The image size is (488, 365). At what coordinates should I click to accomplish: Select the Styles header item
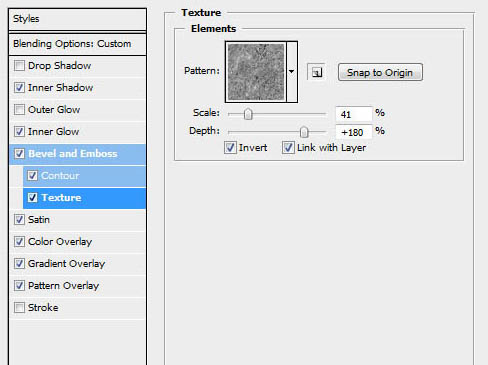(x=77, y=19)
